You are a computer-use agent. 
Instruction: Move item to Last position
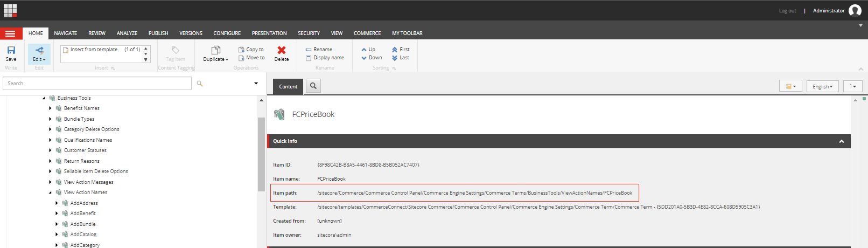[x=401, y=58]
